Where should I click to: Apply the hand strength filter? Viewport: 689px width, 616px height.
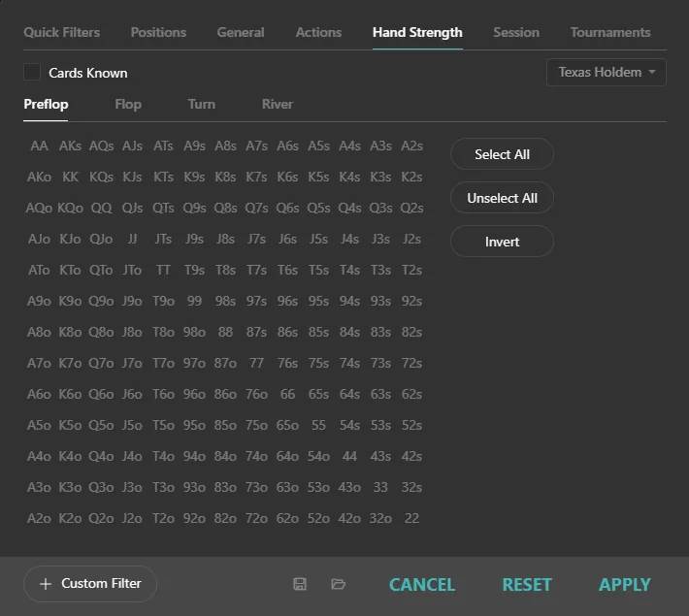click(625, 584)
